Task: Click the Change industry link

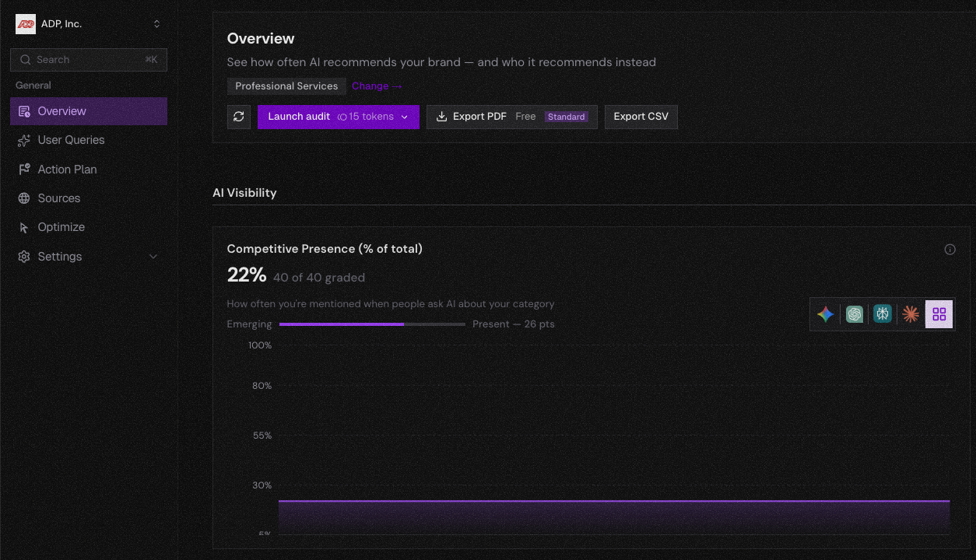Action: tap(377, 86)
